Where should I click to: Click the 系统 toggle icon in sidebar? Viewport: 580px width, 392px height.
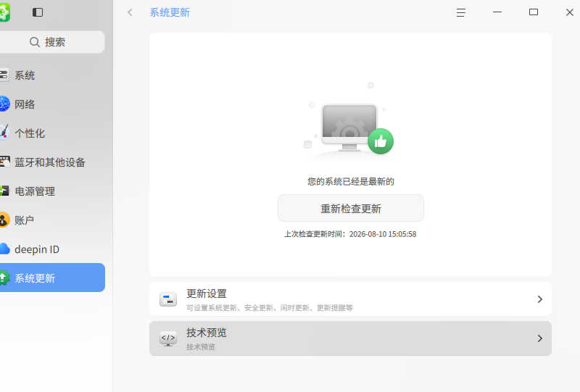4,75
